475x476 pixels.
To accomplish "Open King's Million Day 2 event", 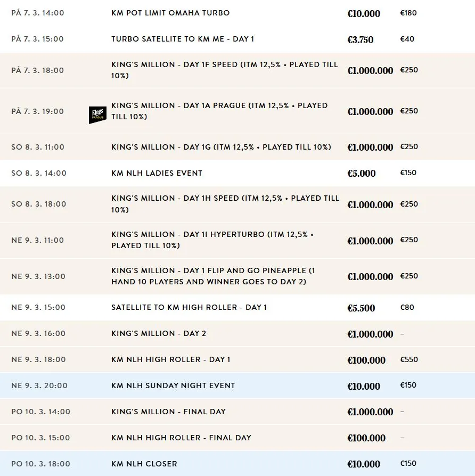I will tap(159, 333).
